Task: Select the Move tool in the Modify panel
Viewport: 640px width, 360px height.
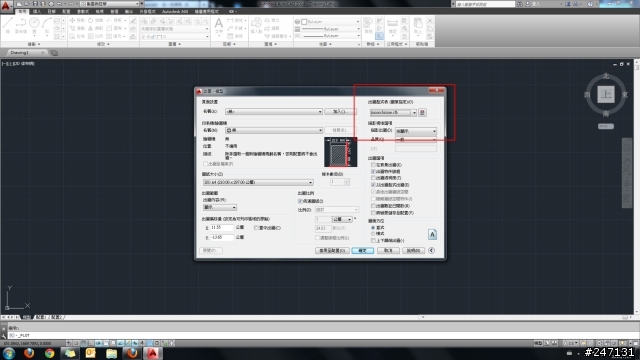Action: click(x=77, y=20)
